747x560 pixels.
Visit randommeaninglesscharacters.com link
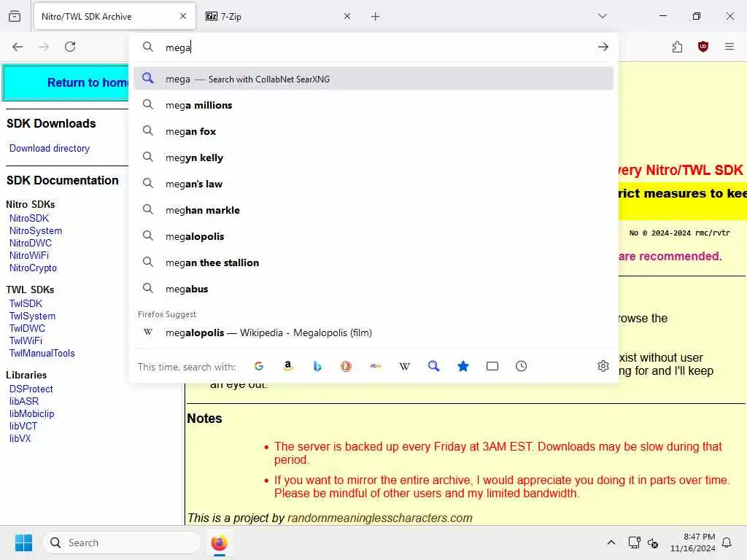379,518
